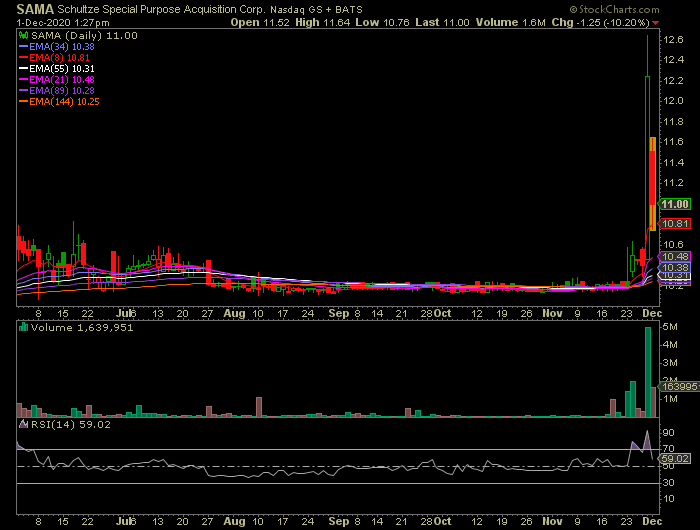Click the bar-chart icon beside Volume label
The height and width of the screenshot is (530, 700).
point(23,328)
